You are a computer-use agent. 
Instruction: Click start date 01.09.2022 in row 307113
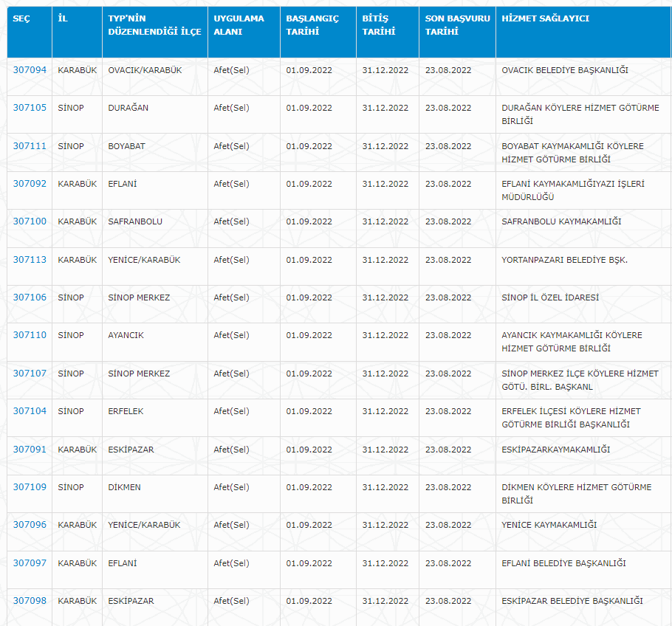(309, 260)
